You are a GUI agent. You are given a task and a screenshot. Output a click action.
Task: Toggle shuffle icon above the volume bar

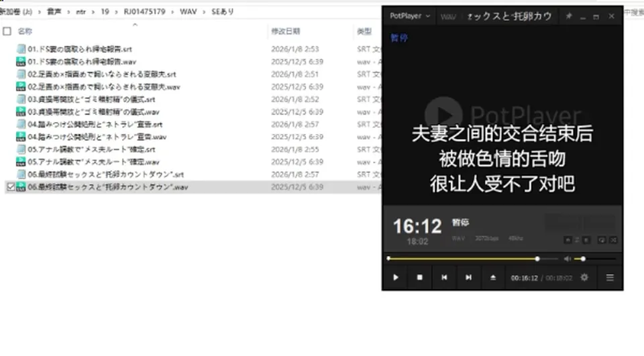614,240
